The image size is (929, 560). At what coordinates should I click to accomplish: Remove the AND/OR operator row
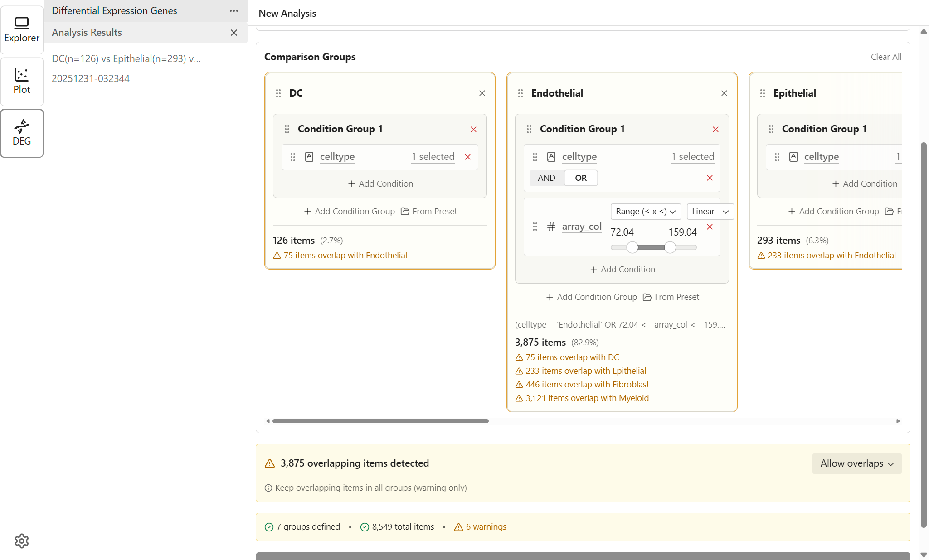click(710, 178)
